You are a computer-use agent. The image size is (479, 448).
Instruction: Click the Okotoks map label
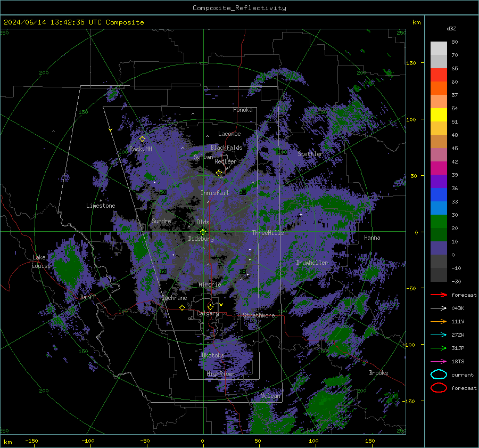[x=213, y=356]
